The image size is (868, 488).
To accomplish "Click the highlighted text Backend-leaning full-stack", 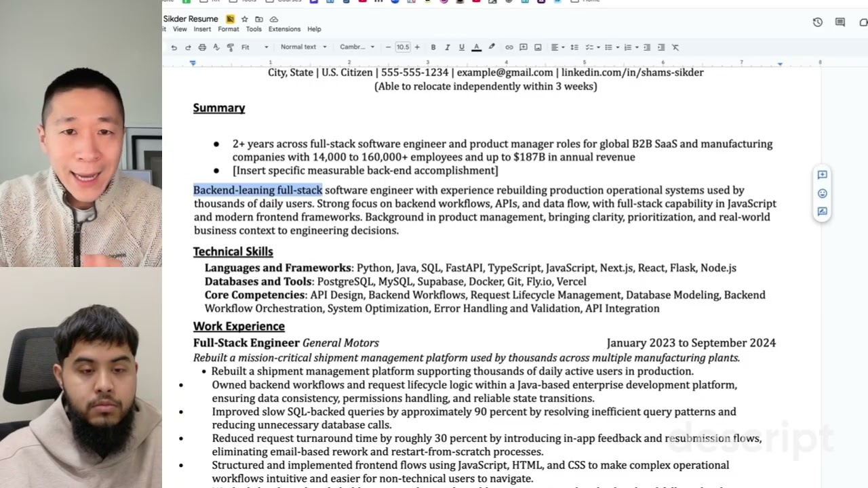I will [x=258, y=190].
